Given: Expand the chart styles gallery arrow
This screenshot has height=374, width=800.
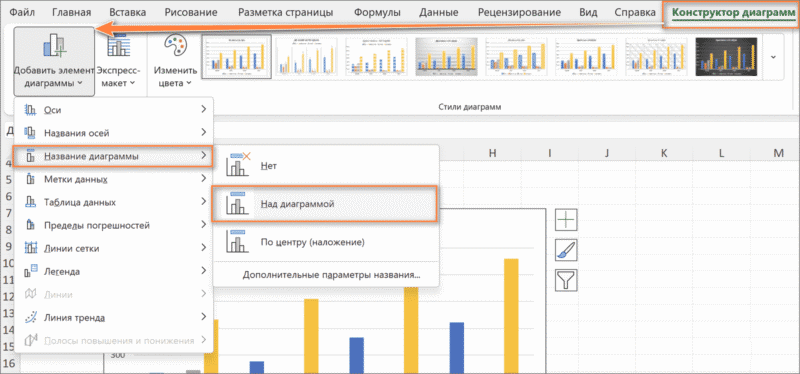Looking at the screenshot, I should 773,57.
